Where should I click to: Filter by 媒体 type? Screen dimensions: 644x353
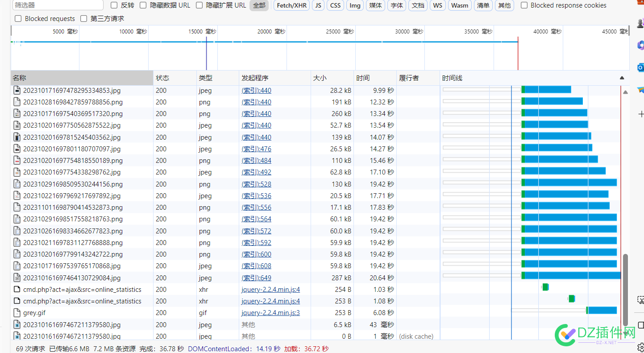pyautogui.click(x=376, y=5)
